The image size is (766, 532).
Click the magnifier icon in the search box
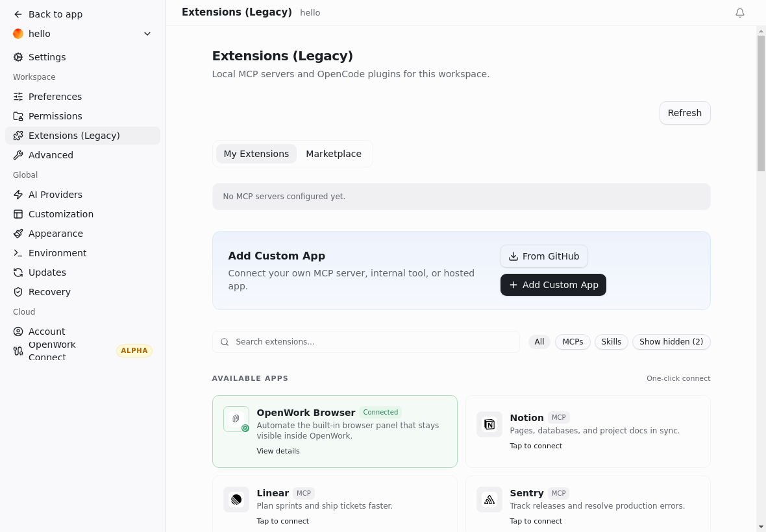(x=225, y=342)
